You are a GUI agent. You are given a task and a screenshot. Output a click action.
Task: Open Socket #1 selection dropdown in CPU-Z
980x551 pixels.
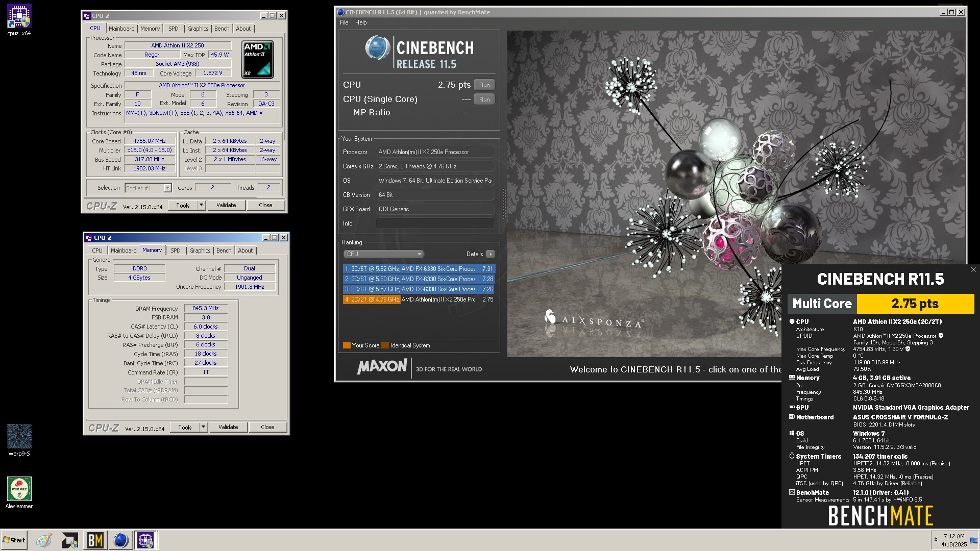pos(149,188)
